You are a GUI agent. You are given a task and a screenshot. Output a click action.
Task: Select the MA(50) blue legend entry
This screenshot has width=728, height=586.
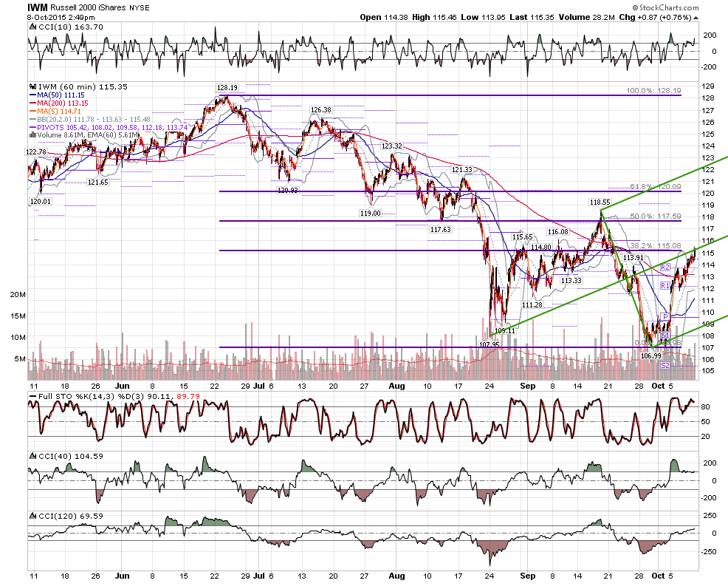[x=57, y=95]
